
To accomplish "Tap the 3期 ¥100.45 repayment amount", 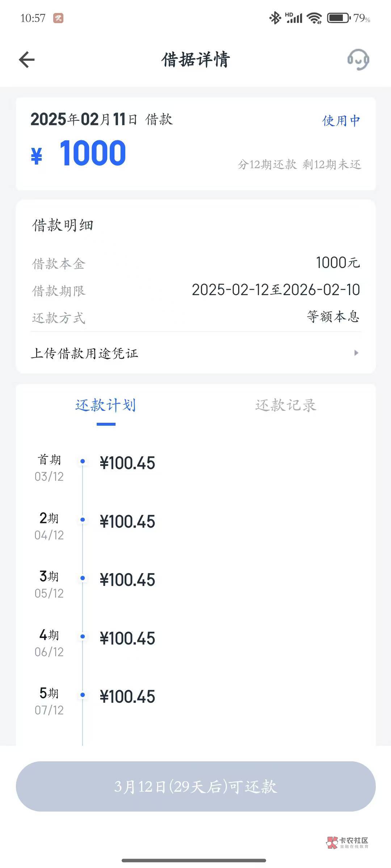I will [127, 580].
